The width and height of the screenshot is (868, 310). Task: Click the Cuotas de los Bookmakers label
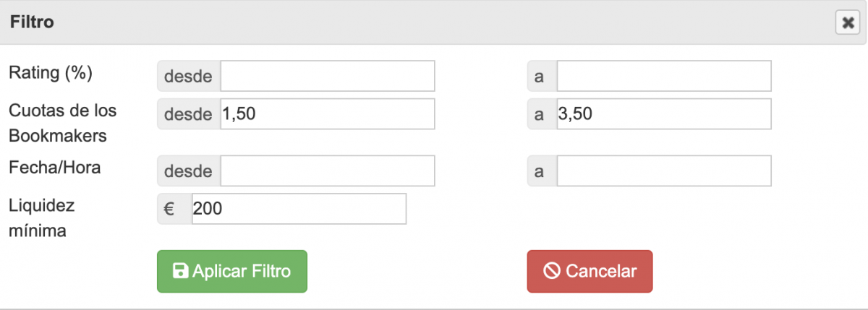62,123
